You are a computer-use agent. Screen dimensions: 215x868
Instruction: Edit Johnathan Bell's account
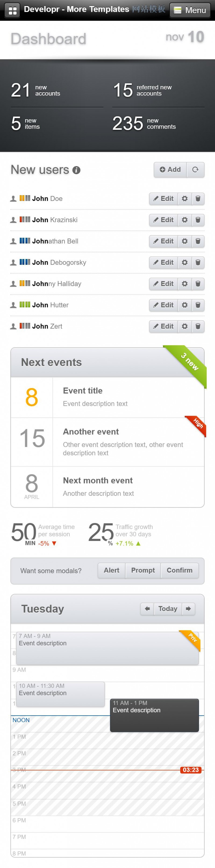coord(164,241)
